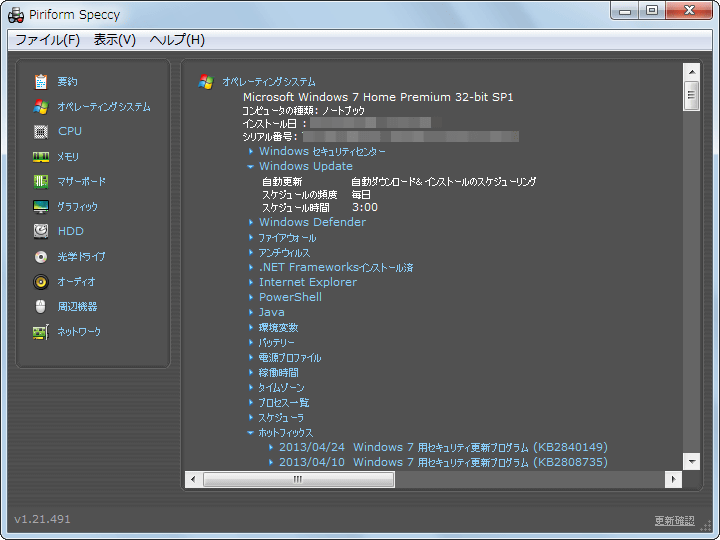The width and height of the screenshot is (720, 540).
Task: Click the 更新確認 update check link
Action: click(x=673, y=521)
